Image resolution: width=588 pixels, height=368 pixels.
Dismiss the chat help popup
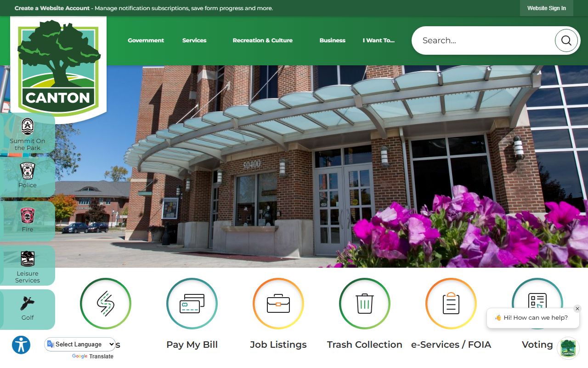click(577, 309)
